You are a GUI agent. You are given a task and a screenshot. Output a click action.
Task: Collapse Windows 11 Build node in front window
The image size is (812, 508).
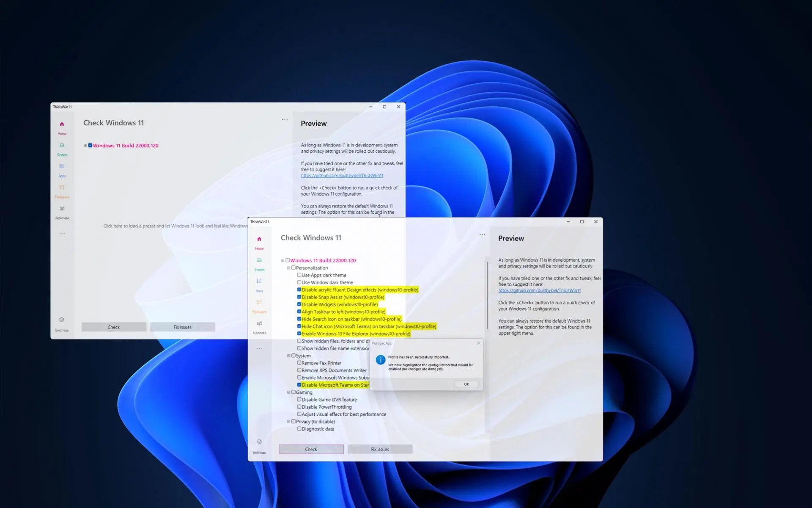[283, 260]
